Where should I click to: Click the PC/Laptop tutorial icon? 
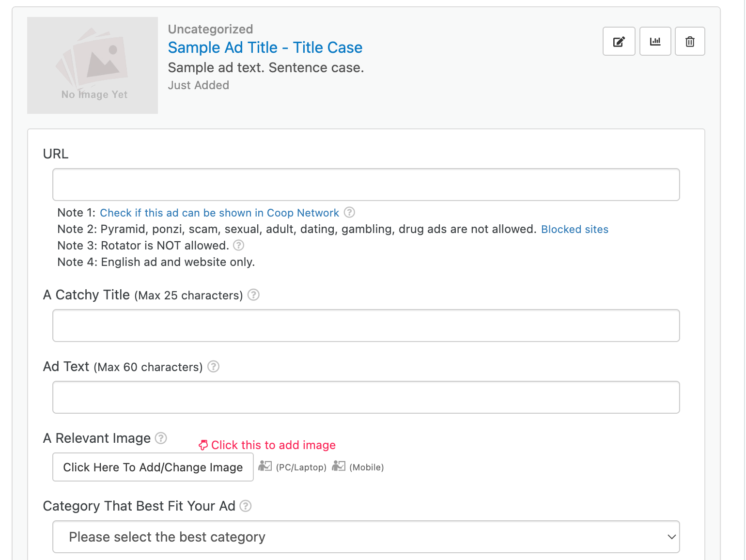pos(265,466)
